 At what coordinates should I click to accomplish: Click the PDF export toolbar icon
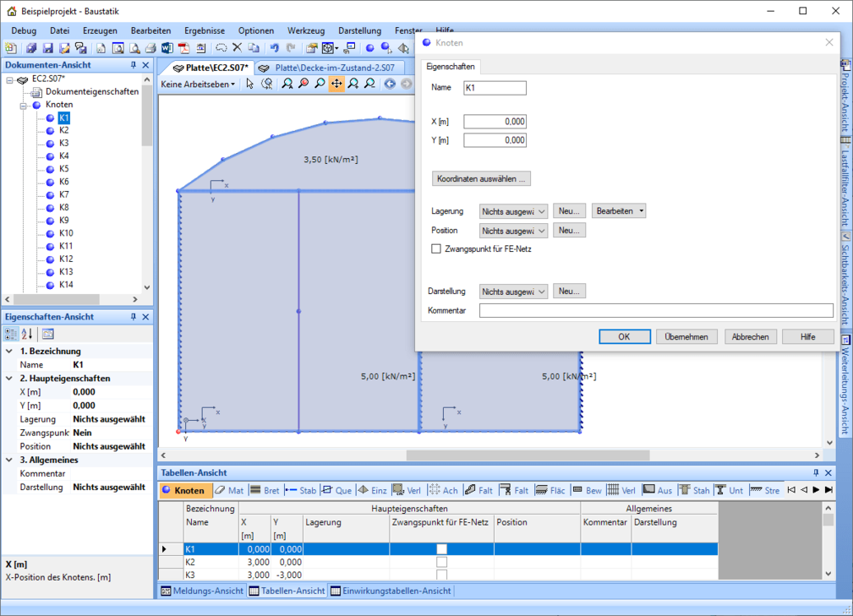pos(183,48)
